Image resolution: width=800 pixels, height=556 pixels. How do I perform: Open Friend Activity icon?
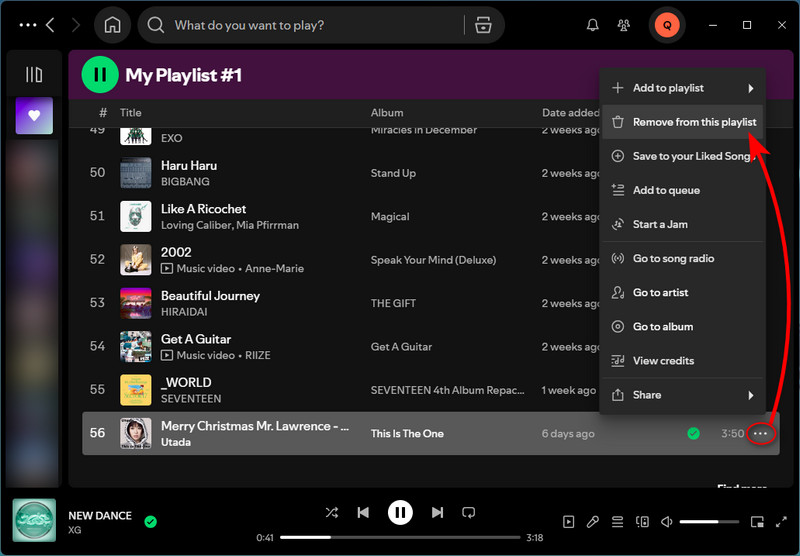click(623, 25)
